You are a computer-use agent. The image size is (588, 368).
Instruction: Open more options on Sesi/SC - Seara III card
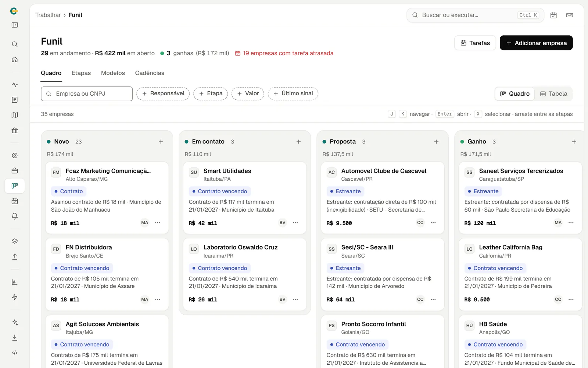(433, 300)
